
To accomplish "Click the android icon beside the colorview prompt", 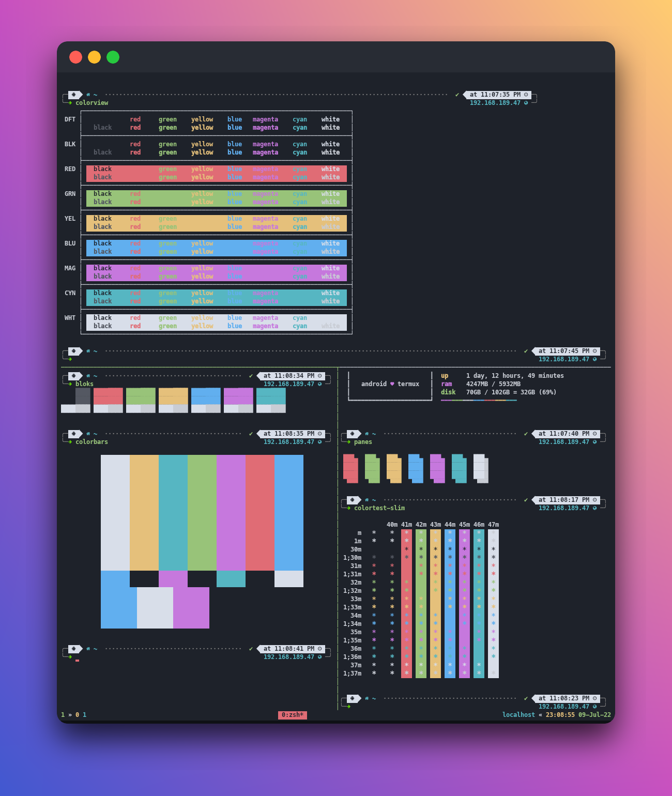I will coord(74,95).
